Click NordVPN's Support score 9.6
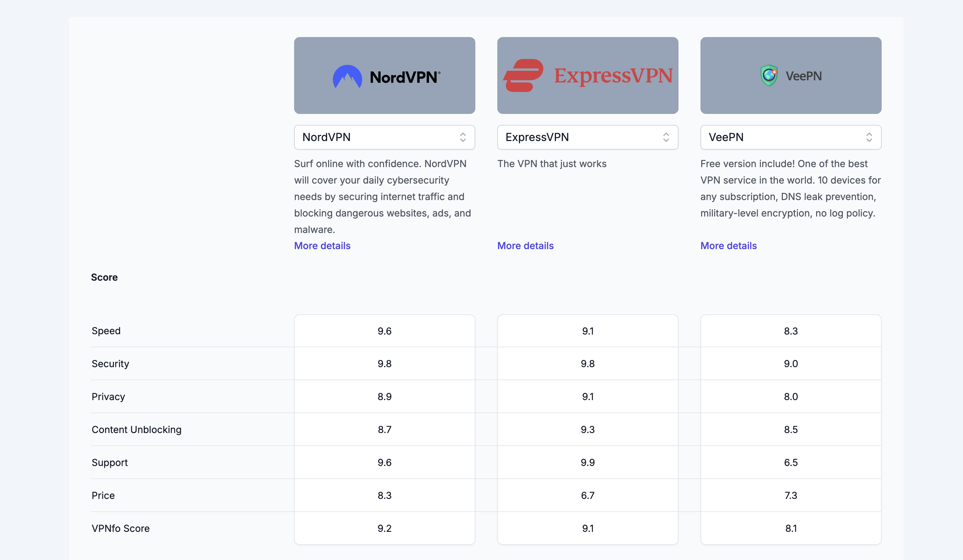The height and width of the screenshot is (560, 963). point(384,462)
